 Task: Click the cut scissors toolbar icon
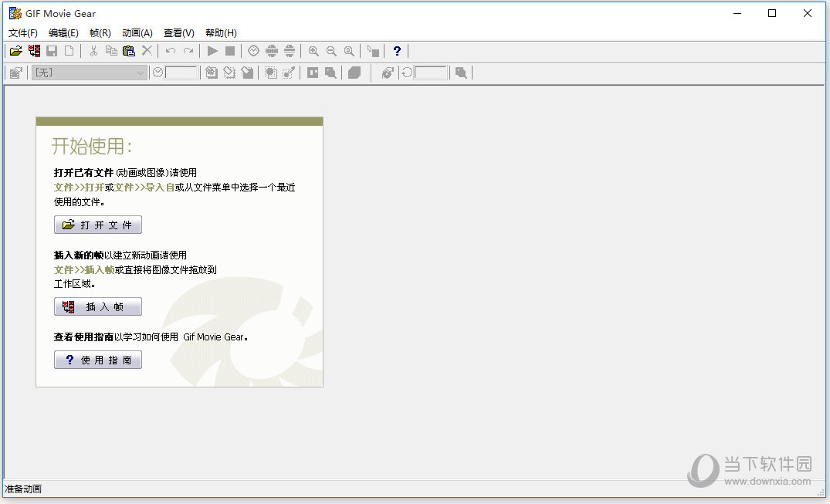click(x=93, y=51)
